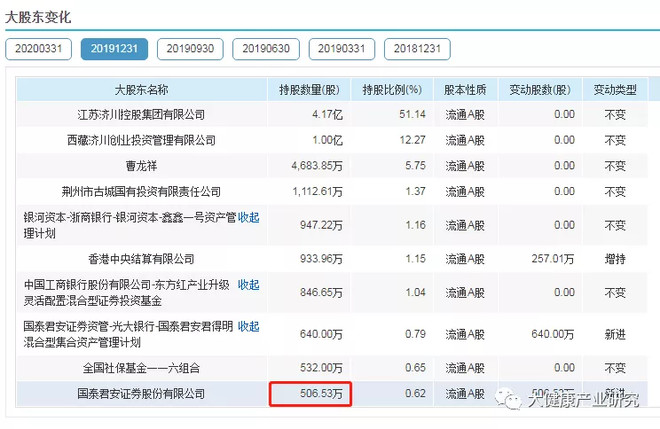Open the 20190630 date tab
Image resolution: width=660 pixels, height=429 pixels.
tap(266, 49)
